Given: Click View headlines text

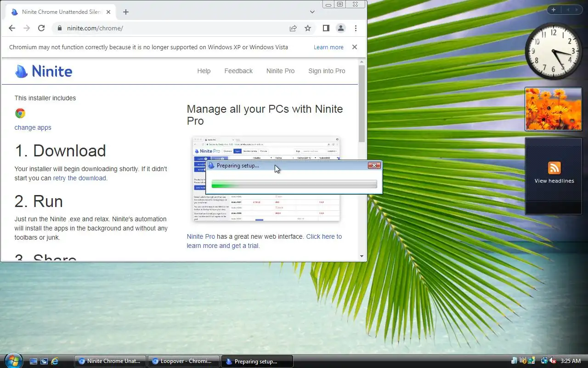Looking at the screenshot, I should point(554,181).
